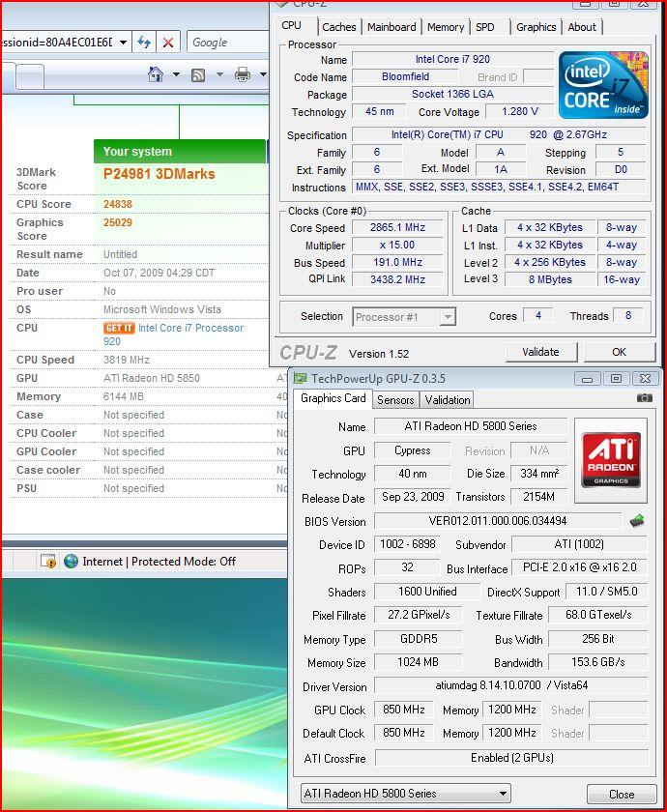Click the RSS feeds icon
This screenshot has height=812, width=667.
198,75
